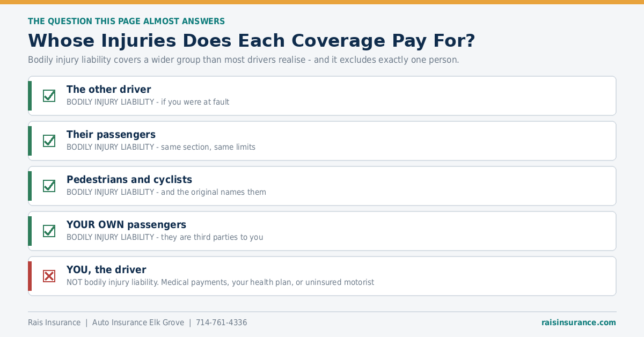Image resolution: width=644 pixels, height=337 pixels.
Task: Click the Rais Insurance footer name
Action: click(x=54, y=323)
